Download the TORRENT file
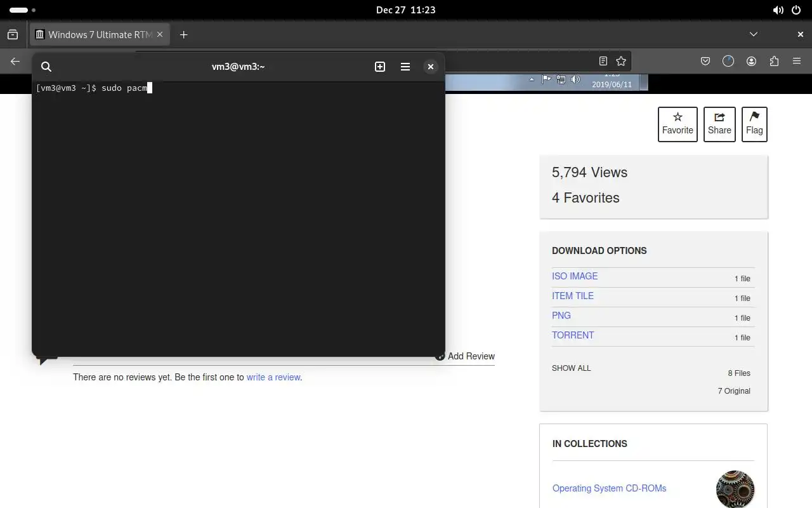The width and height of the screenshot is (812, 508). click(573, 335)
